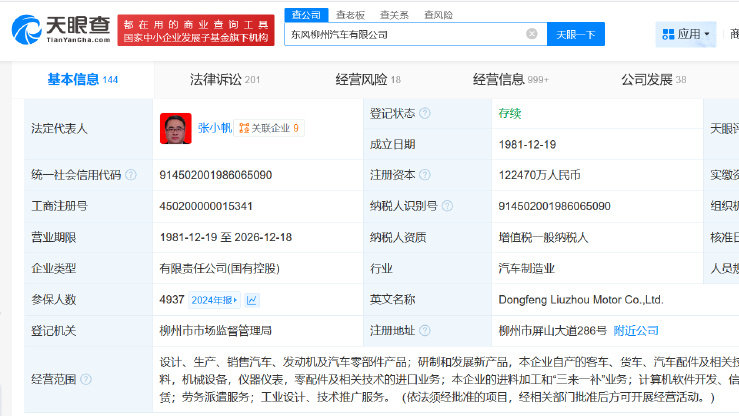Select the industry value 汽车制造业
739x416 pixels.
click(526, 269)
